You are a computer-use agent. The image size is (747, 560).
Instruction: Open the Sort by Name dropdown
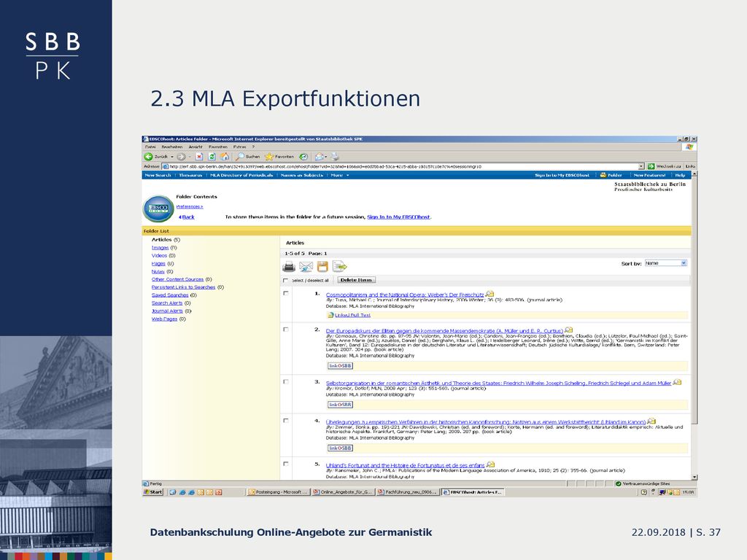(x=665, y=263)
